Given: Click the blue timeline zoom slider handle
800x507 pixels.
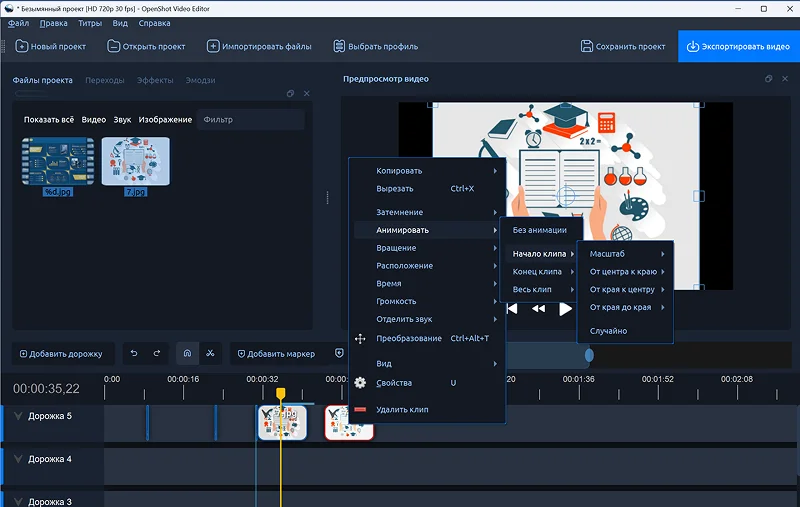Looking at the screenshot, I should (x=589, y=354).
